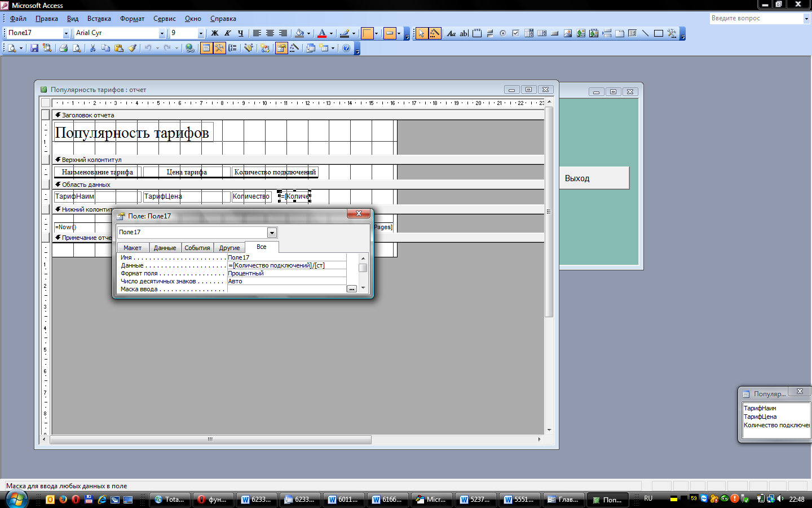Expand the font size dropdown showing 9

pos(200,33)
